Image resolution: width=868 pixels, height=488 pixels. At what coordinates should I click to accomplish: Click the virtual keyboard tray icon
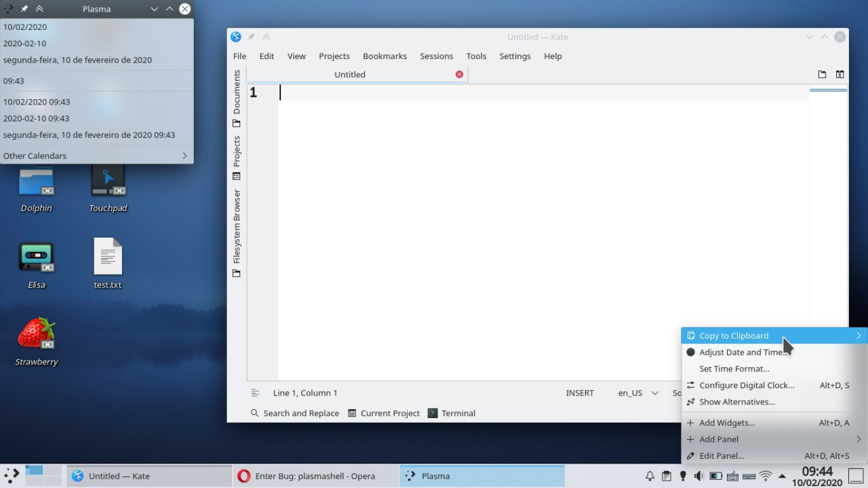749,476
